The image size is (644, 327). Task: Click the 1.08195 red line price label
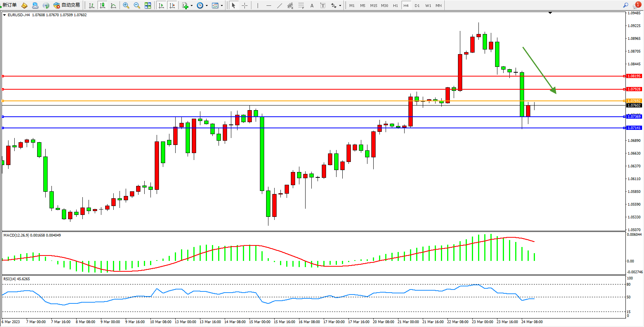[x=634, y=76]
